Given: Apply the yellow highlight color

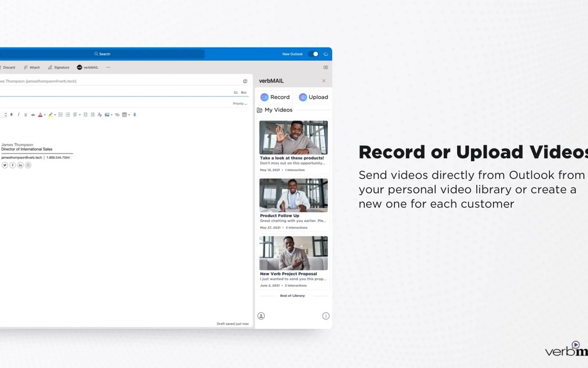Looking at the screenshot, I should pyautogui.click(x=51, y=115).
